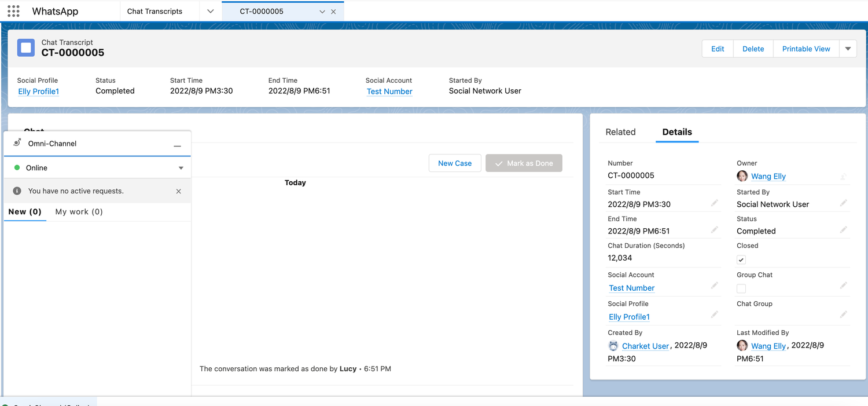This screenshot has width=868, height=406.
Task: Edit the Chat Group field pencil
Action: pos(844,314)
